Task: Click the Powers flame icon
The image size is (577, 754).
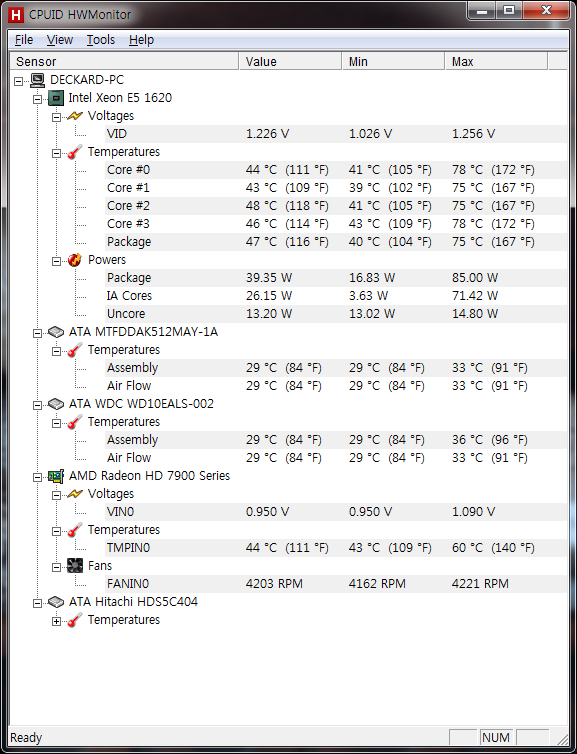Action: pos(75,260)
